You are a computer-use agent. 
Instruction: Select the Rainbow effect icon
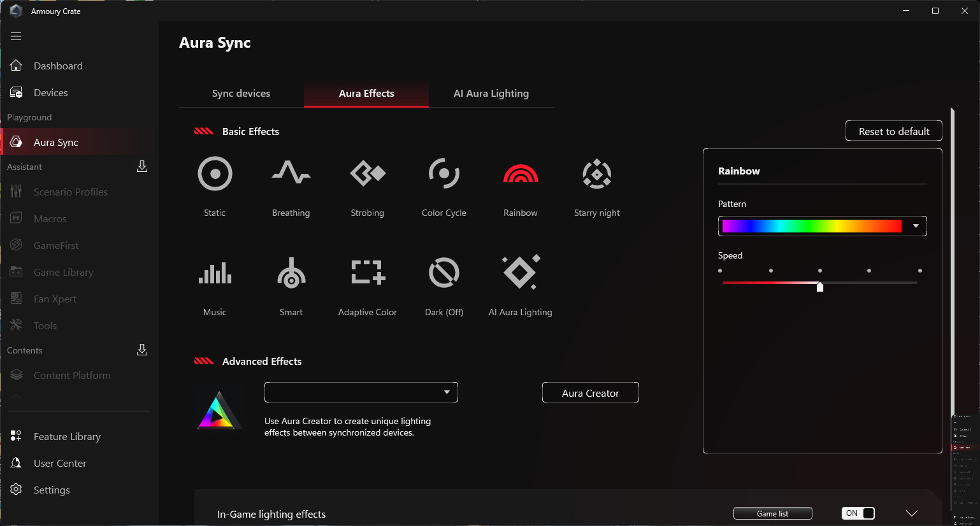click(521, 173)
